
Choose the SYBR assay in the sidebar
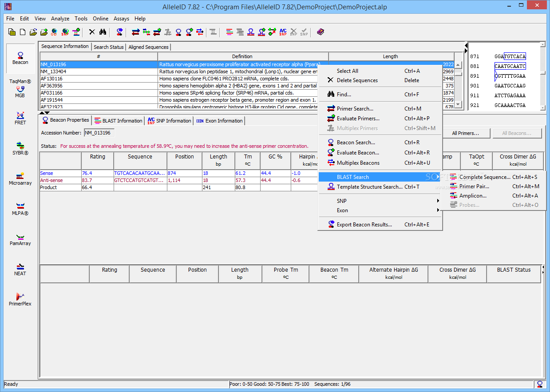point(20,149)
